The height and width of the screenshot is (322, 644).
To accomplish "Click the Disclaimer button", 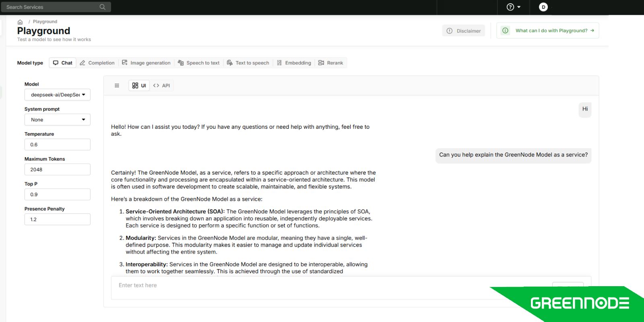I will point(464,31).
